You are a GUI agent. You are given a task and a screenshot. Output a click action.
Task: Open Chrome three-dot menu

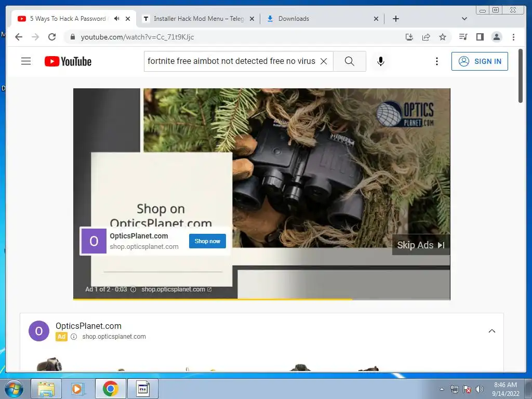[513, 37]
